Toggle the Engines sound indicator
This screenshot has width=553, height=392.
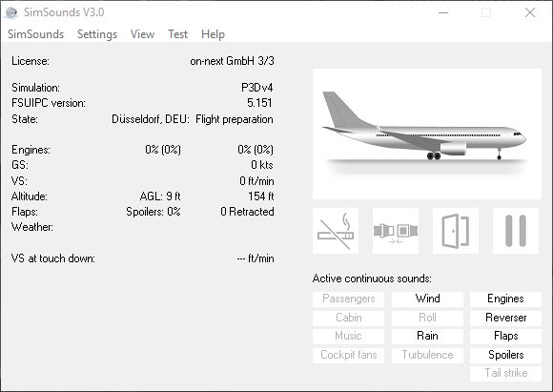click(x=505, y=299)
